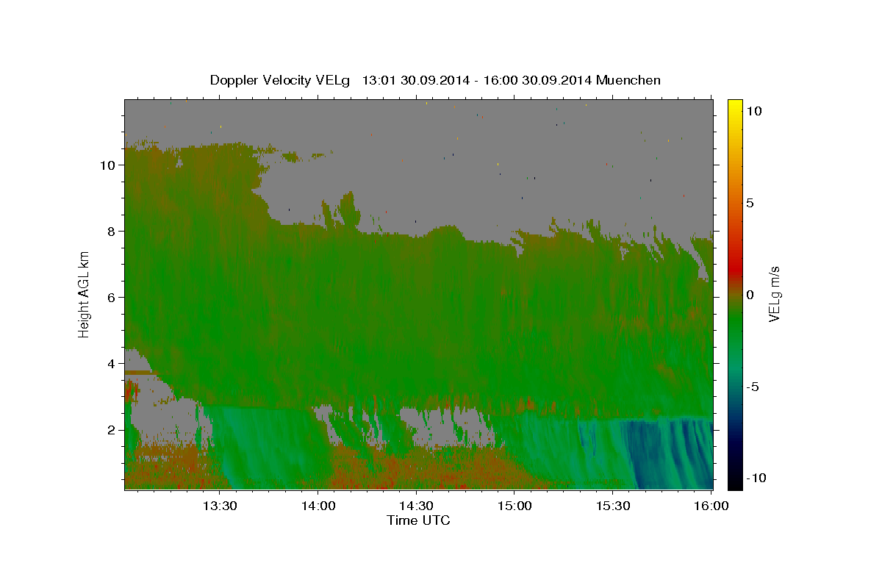This screenshot has width=882, height=588.
Task: Click the 15:30 time tick label
Action: (x=612, y=506)
